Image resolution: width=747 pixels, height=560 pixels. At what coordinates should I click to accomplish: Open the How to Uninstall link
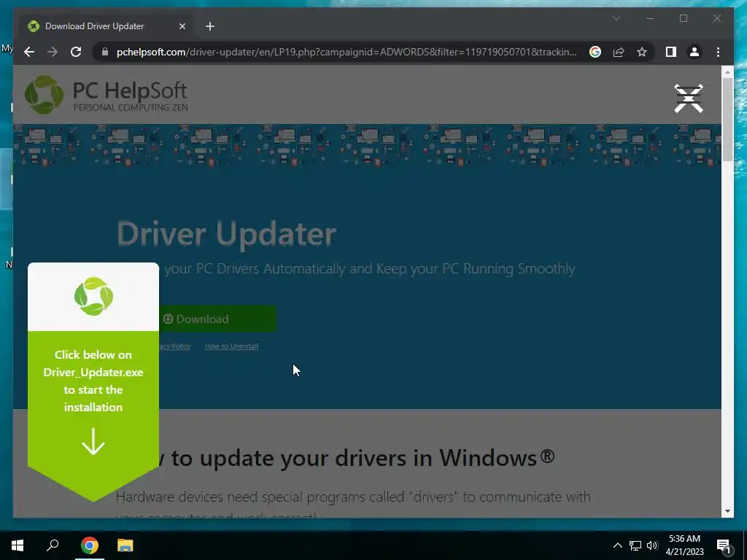coord(231,346)
